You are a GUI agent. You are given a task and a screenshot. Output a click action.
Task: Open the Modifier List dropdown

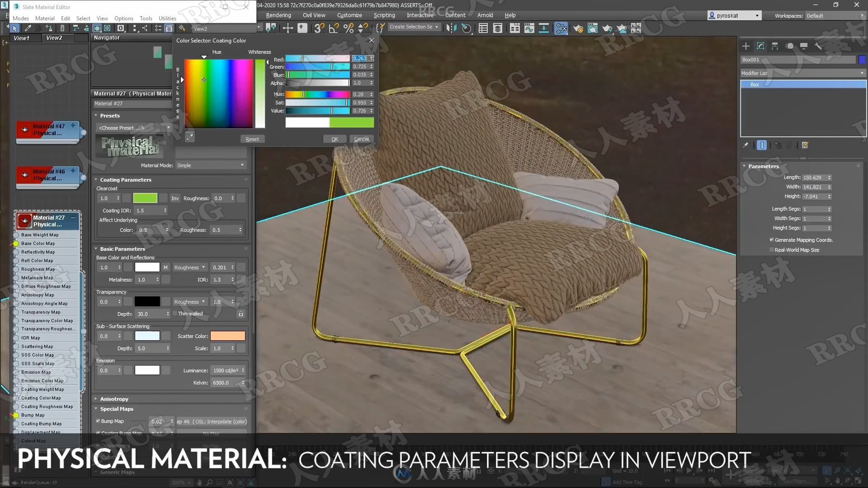click(803, 73)
